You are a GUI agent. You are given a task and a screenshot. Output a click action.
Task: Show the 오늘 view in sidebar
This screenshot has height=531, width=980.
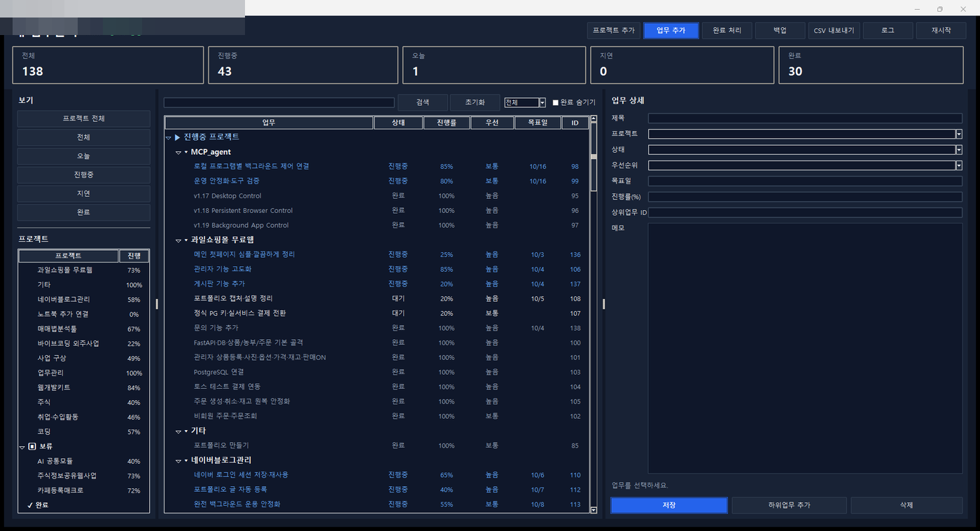83,156
